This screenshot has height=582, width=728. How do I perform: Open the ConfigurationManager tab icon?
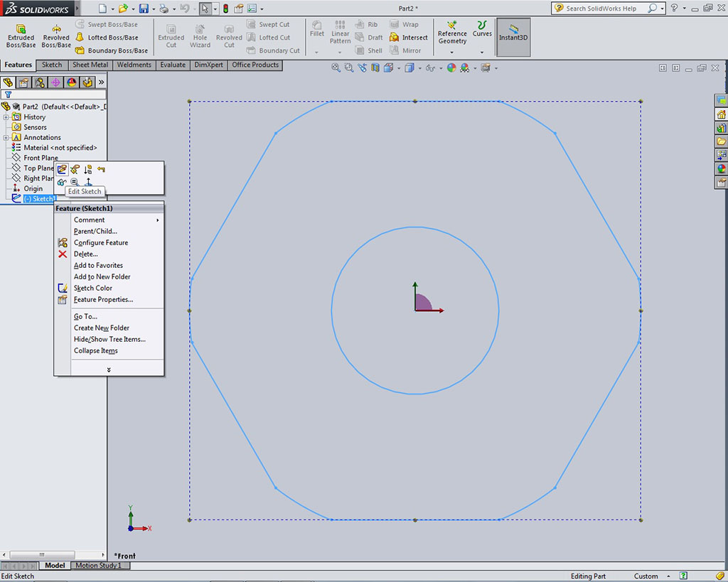[x=39, y=82]
